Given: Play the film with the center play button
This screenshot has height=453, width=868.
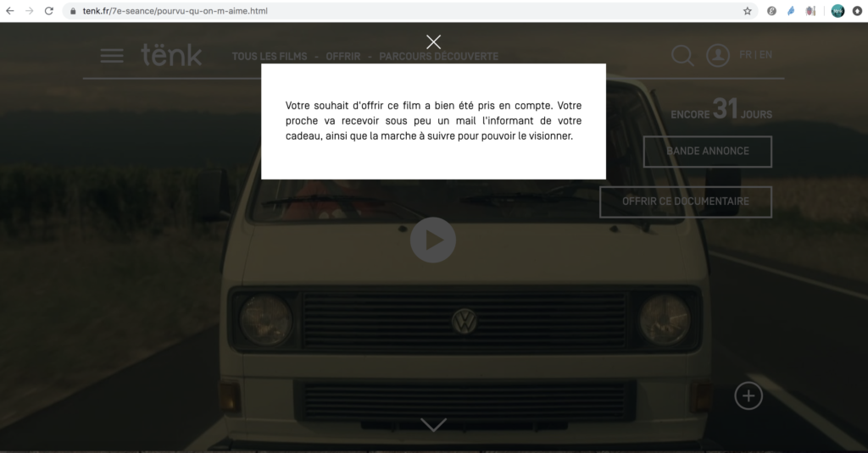Looking at the screenshot, I should pyautogui.click(x=433, y=240).
